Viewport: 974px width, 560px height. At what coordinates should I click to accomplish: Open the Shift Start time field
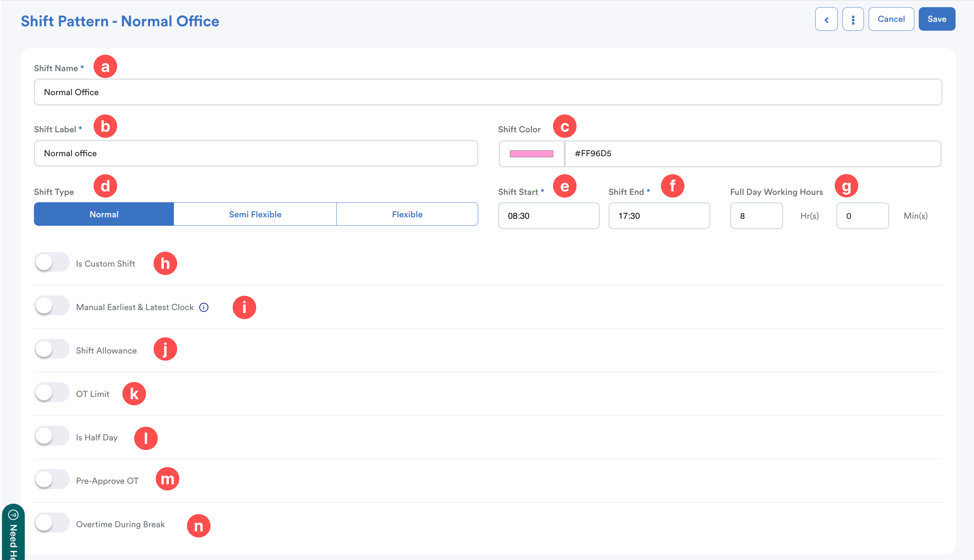[x=548, y=216]
